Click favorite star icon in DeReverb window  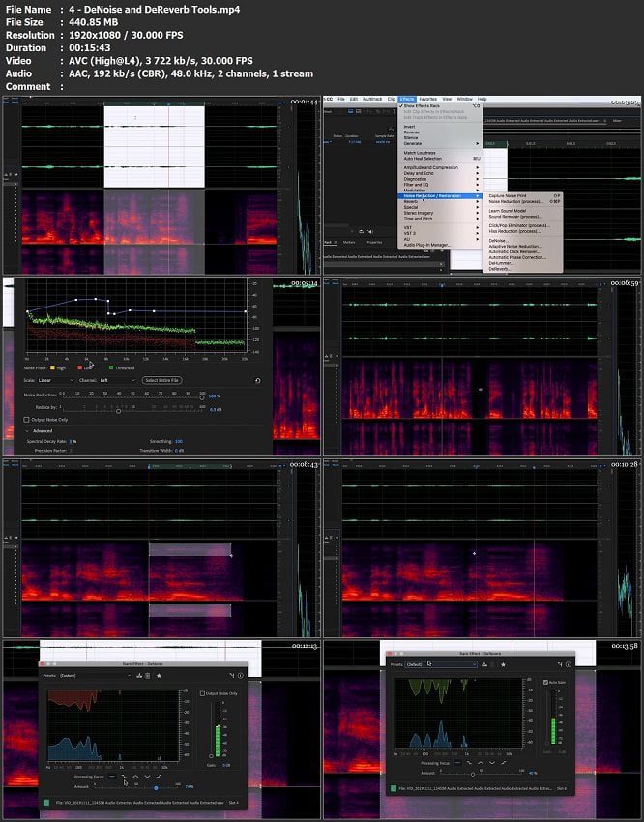(x=503, y=664)
